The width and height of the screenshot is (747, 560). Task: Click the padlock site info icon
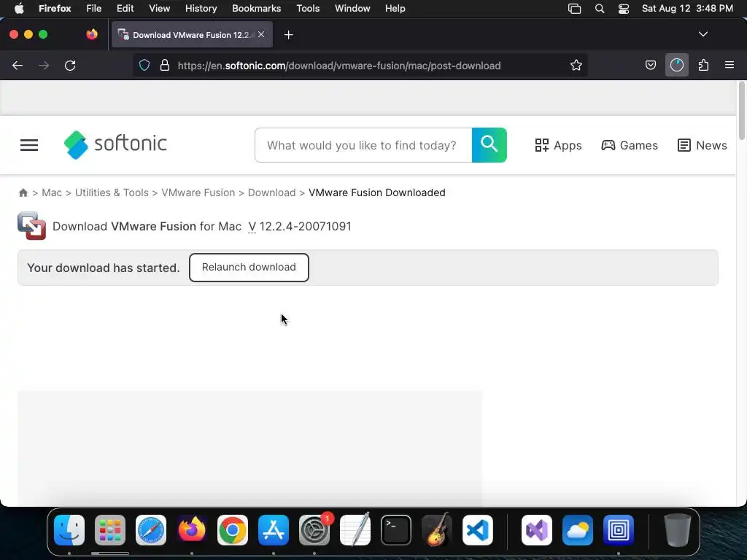pos(165,65)
